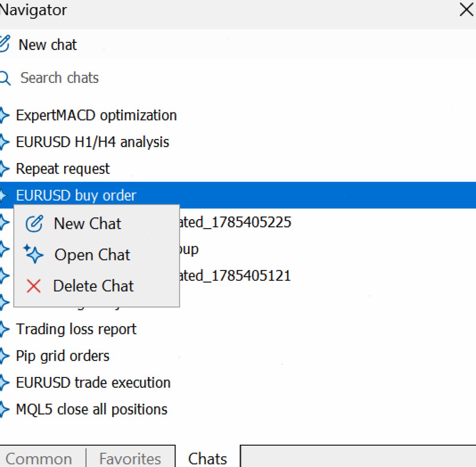Click the sparkle icon beside MQL5 close all positions
Screen dimensions: 476x467
pos(4,410)
